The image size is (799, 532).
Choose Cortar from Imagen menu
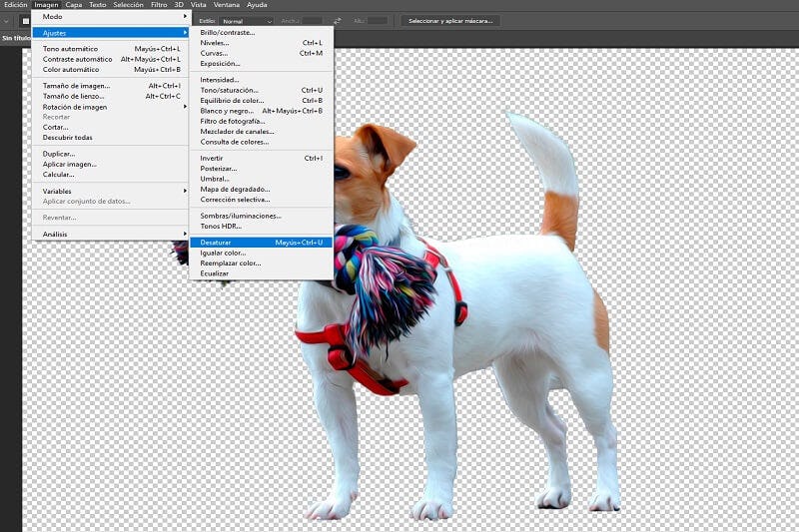pos(111,128)
